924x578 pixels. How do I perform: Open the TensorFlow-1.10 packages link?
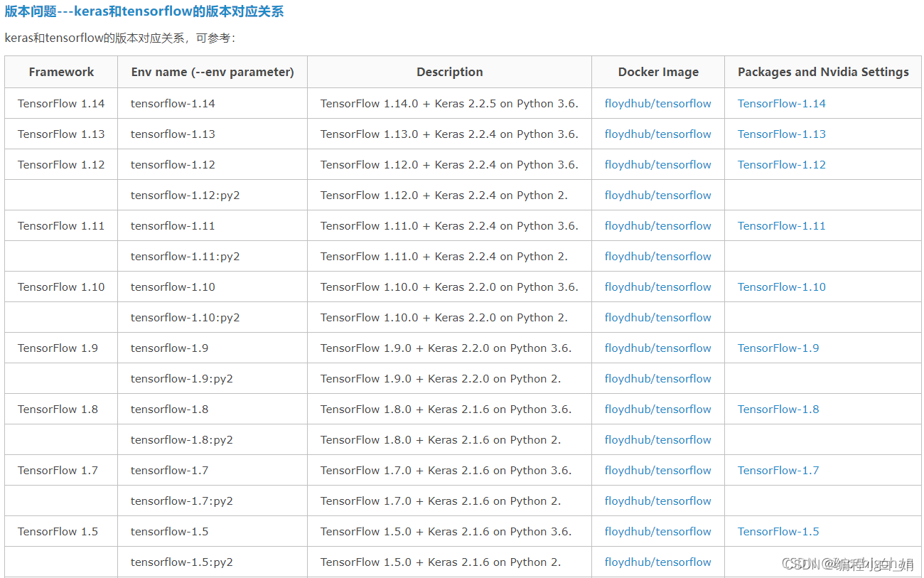click(782, 287)
